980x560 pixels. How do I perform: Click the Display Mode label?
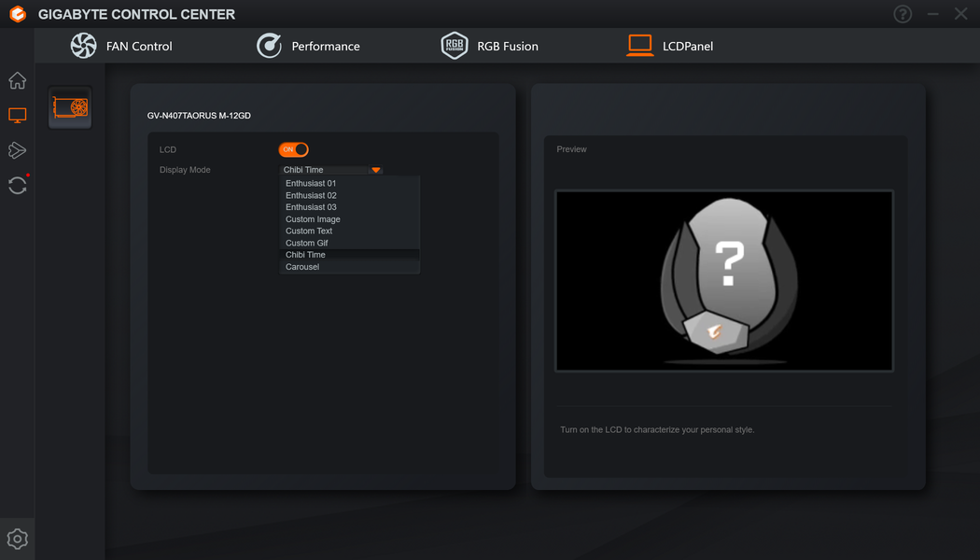pyautogui.click(x=185, y=170)
